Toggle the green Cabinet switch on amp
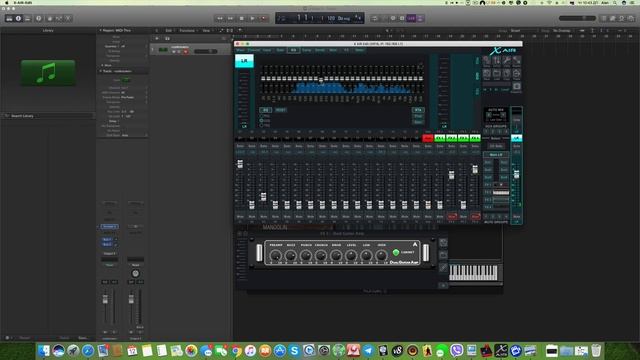The width and height of the screenshot is (640, 360). pos(396,253)
